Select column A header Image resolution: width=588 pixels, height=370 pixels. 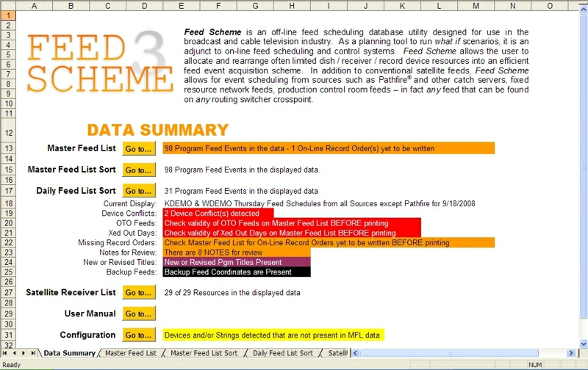pos(34,6)
